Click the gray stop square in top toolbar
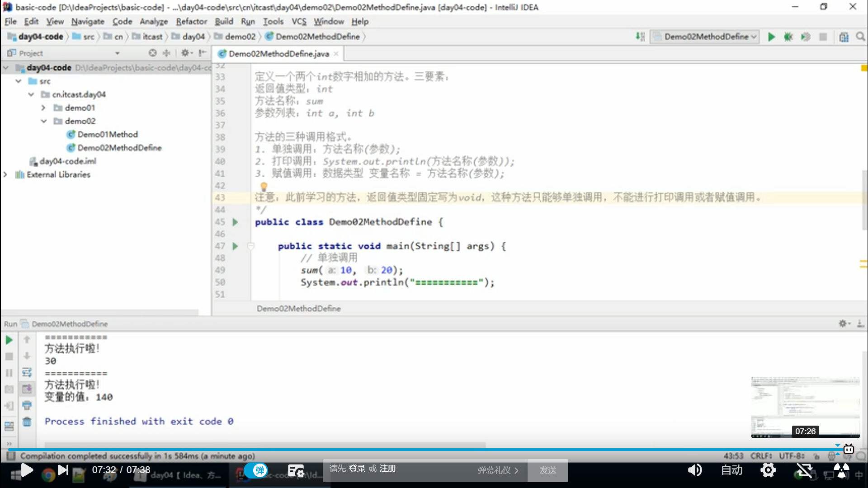The image size is (868, 488). [x=823, y=37]
